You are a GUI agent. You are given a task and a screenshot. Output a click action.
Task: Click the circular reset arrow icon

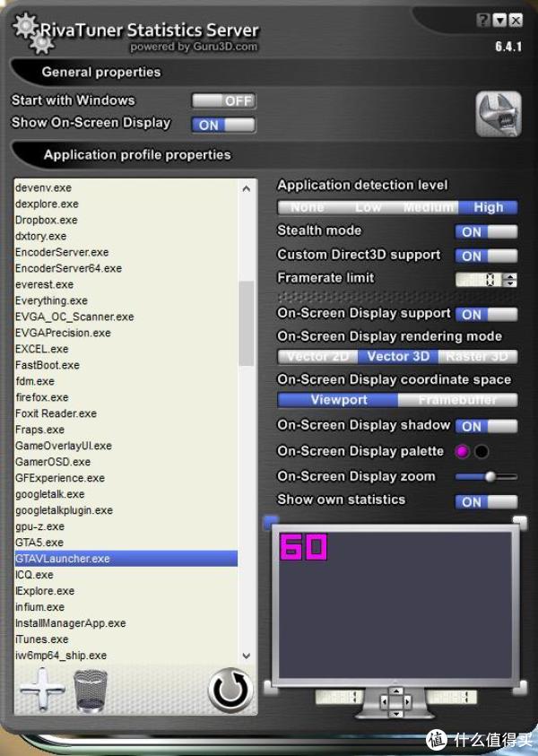click(231, 691)
